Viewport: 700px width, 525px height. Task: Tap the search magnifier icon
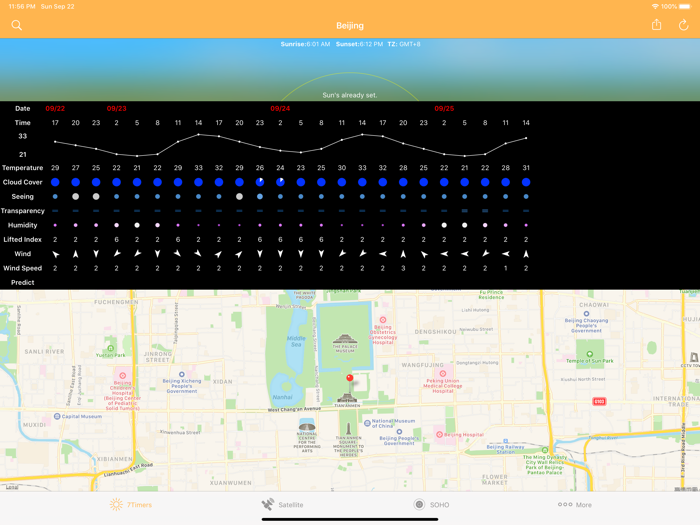[17, 25]
